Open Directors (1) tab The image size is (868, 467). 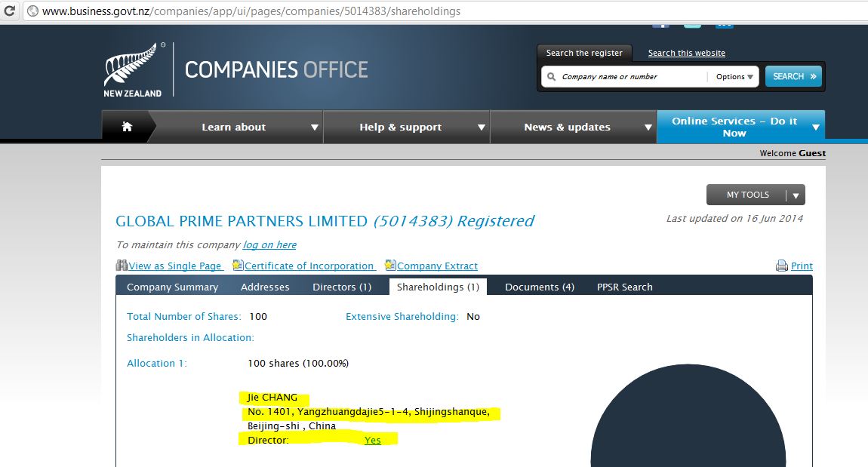342,287
